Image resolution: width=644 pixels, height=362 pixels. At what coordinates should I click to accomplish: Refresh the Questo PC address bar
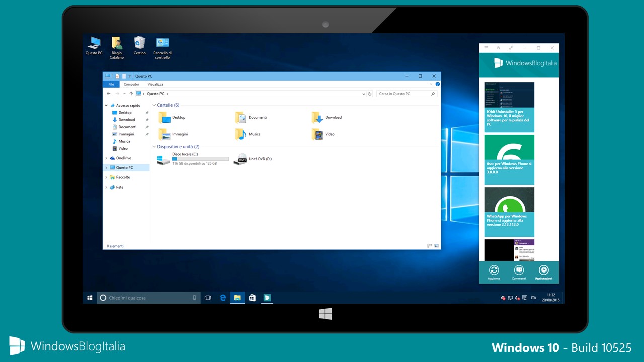click(370, 94)
